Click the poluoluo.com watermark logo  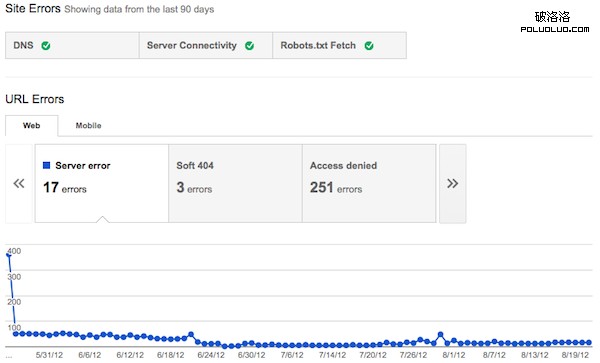554,22
